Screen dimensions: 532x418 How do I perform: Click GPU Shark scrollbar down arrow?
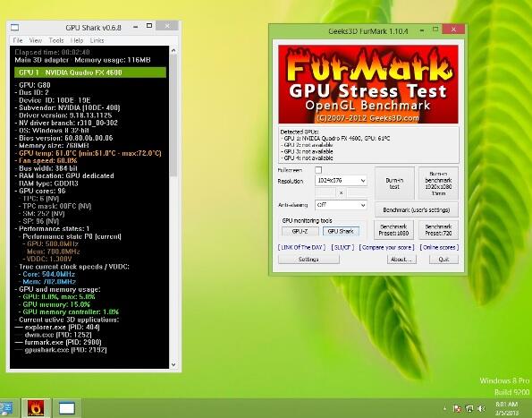pos(173,364)
